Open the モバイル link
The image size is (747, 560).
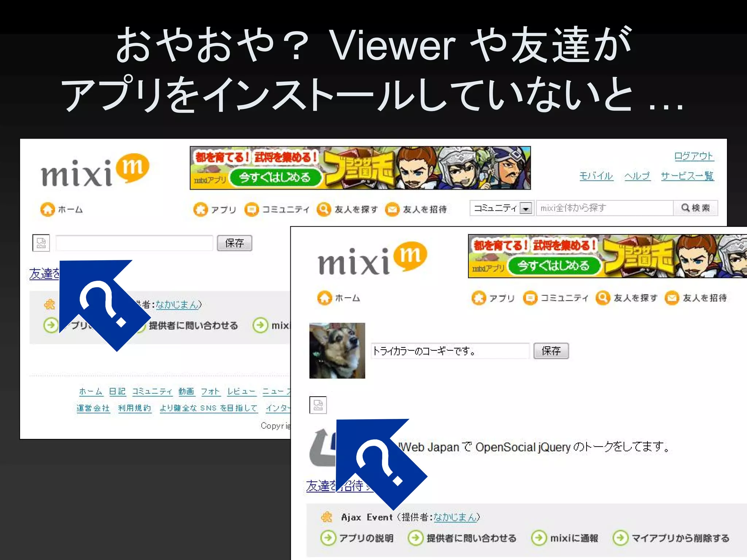[596, 176]
